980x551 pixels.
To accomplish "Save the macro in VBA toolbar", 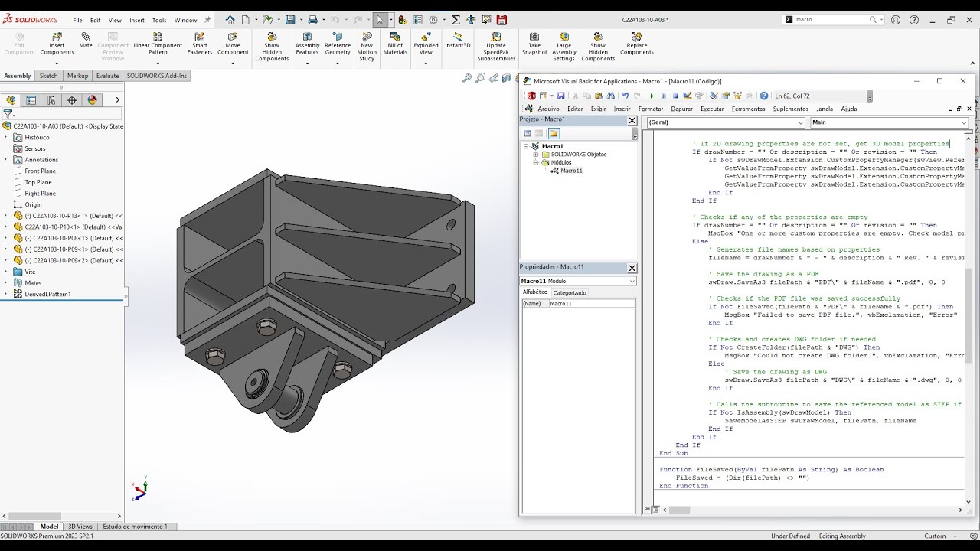I will tap(560, 96).
